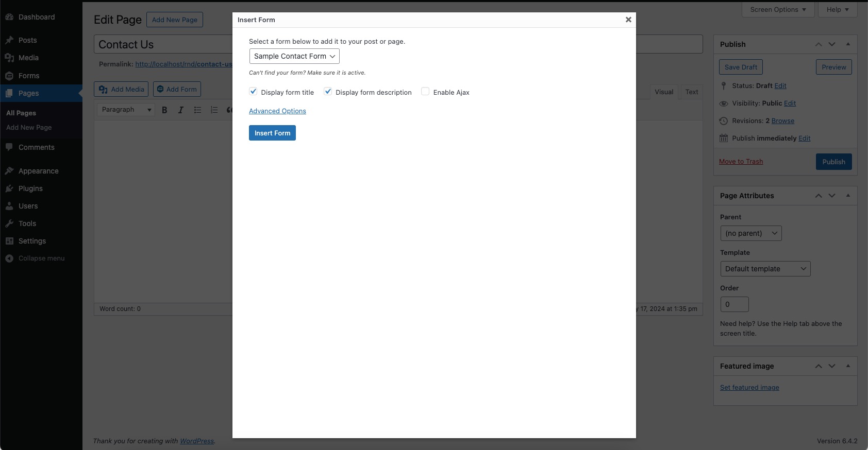
Task: Switch to the Visual editor tab
Action: click(x=664, y=92)
